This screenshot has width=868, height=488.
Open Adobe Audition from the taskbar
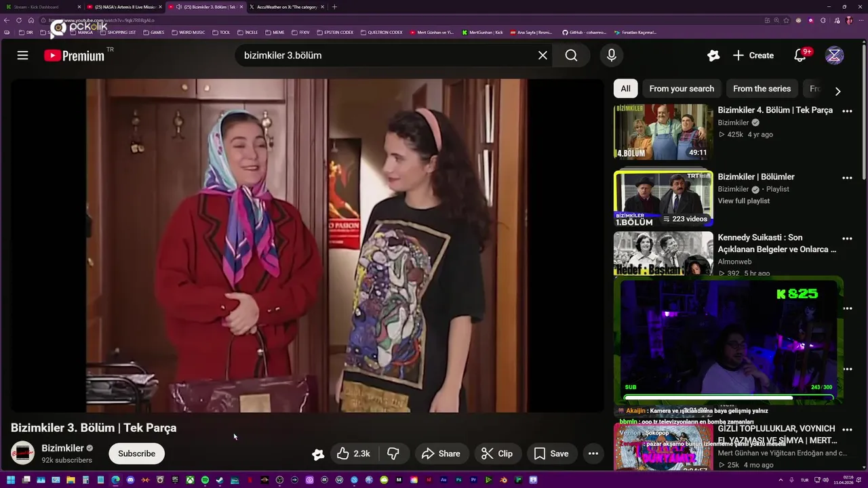(443, 480)
